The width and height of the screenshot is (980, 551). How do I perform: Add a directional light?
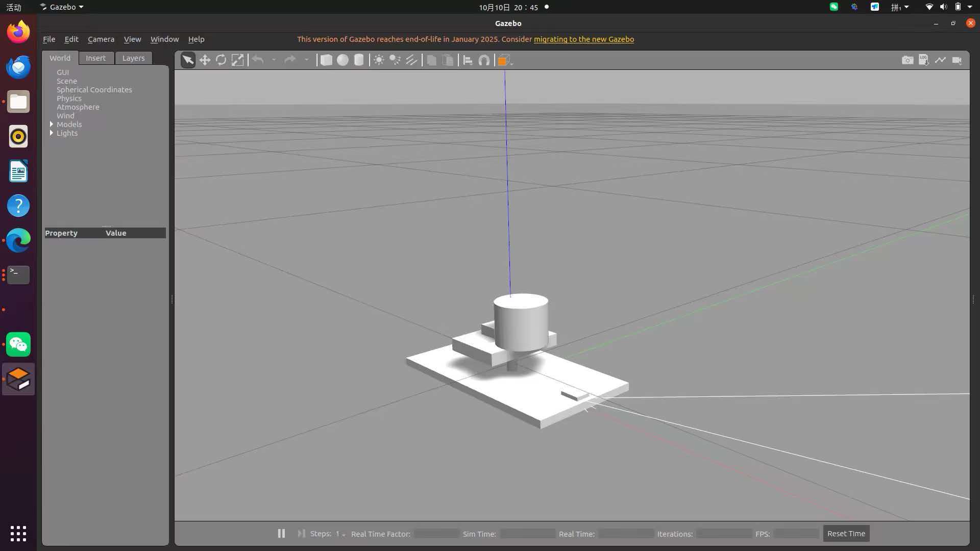411,60
